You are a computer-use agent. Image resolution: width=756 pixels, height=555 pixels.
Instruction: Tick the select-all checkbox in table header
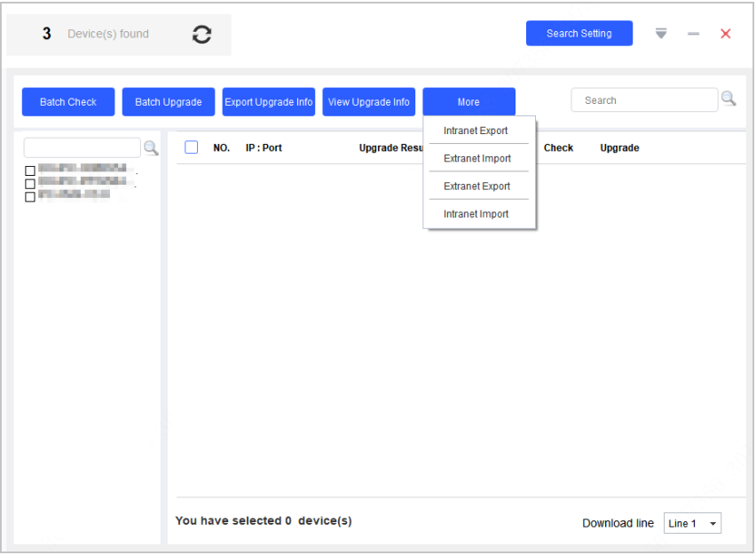coord(192,147)
